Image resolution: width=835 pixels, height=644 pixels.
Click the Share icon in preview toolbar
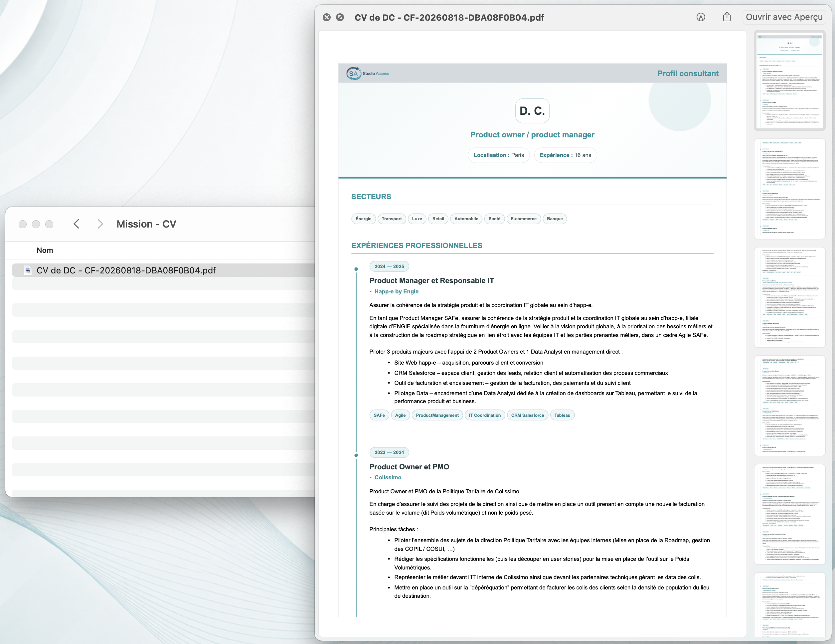727,17
